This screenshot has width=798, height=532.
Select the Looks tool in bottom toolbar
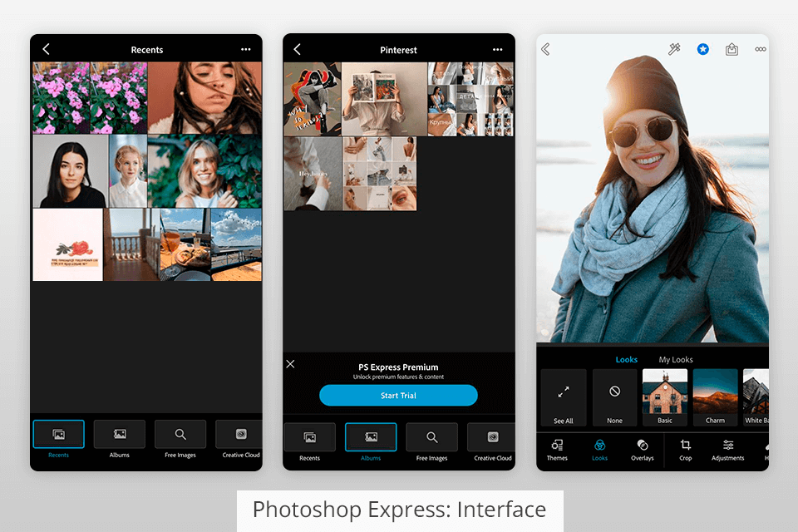pos(600,450)
